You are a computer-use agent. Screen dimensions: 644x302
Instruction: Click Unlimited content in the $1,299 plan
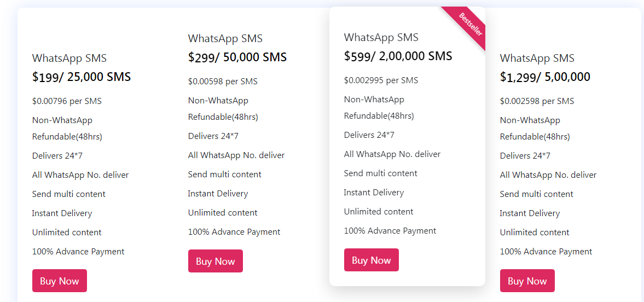[535, 232]
